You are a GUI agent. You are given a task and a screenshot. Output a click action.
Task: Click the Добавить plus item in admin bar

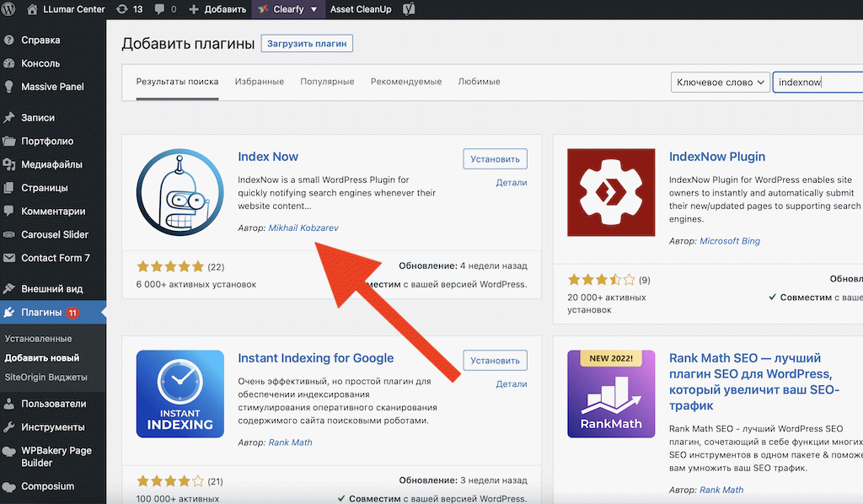[217, 8]
